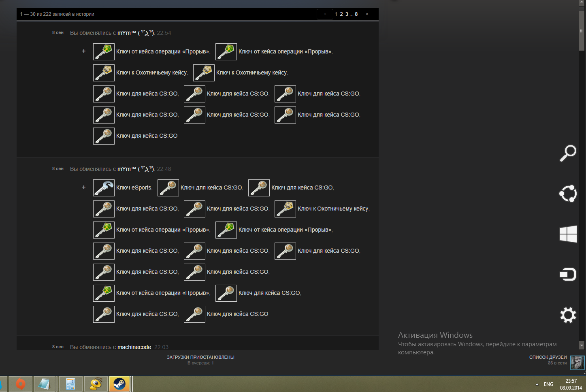Click the '22:48' trade timestamp
The height and width of the screenshot is (392, 586).
pos(164,169)
